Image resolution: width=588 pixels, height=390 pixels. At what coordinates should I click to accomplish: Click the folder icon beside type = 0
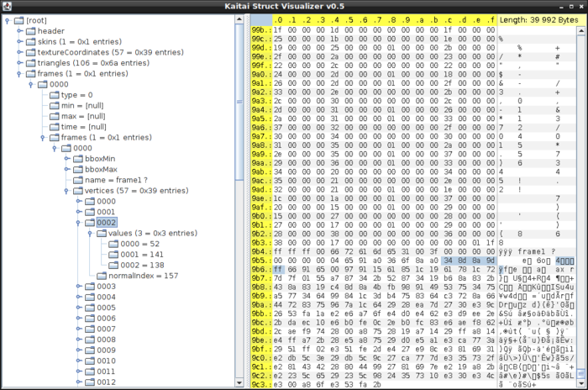tap(53, 94)
